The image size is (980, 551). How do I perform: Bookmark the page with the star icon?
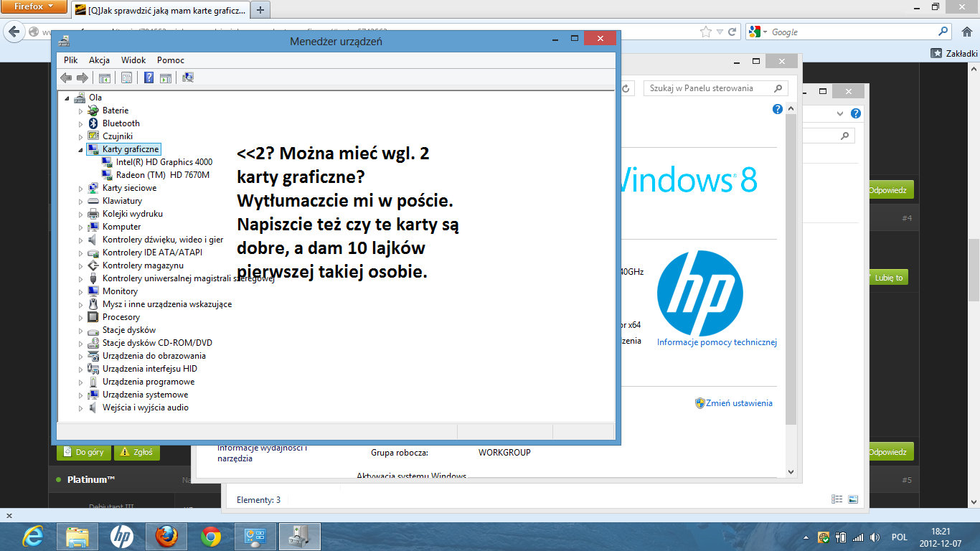706,32
